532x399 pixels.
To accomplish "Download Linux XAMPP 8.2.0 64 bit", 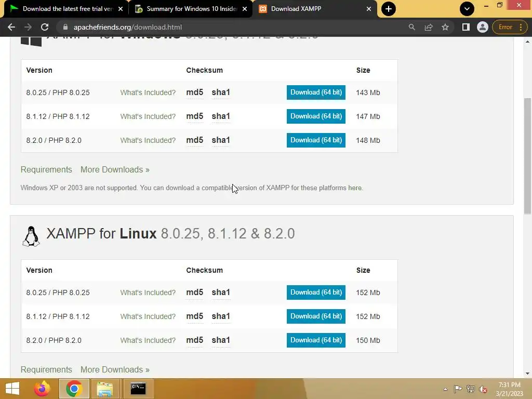I will (316, 340).
